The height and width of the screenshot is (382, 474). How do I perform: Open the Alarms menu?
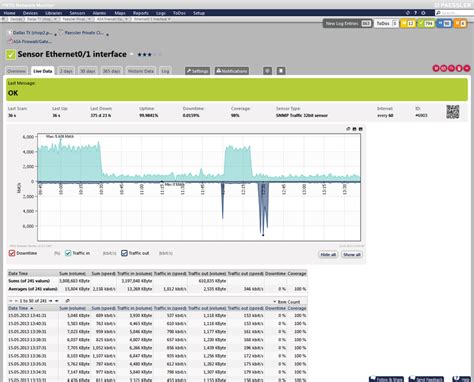(99, 13)
